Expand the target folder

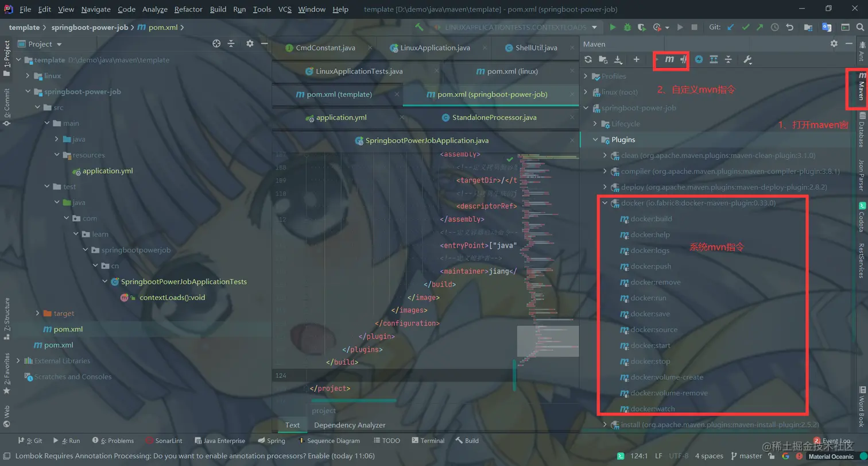(38, 313)
